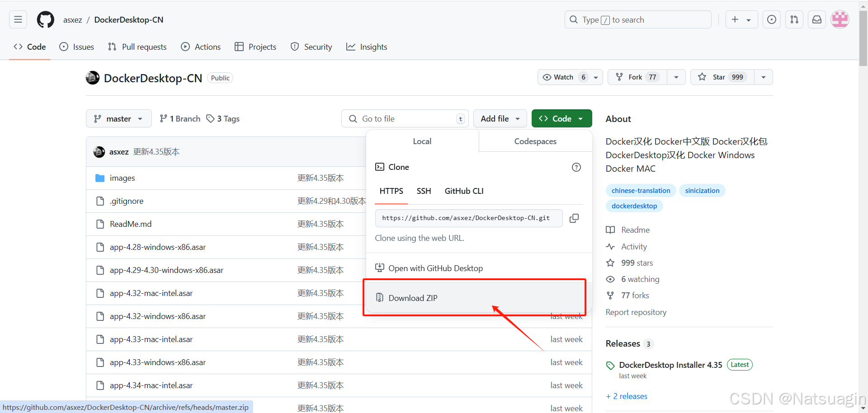
Task: Open with GitHub Desktop
Action: (435, 268)
